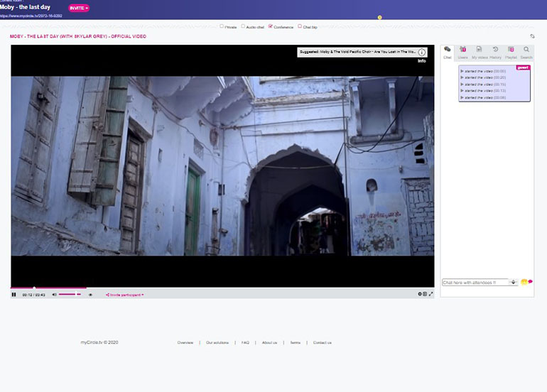Viewport: 547px width, 392px height.
Task: Click the video title heading 'MOBY - THE LAST DAY'
Action: coord(78,36)
